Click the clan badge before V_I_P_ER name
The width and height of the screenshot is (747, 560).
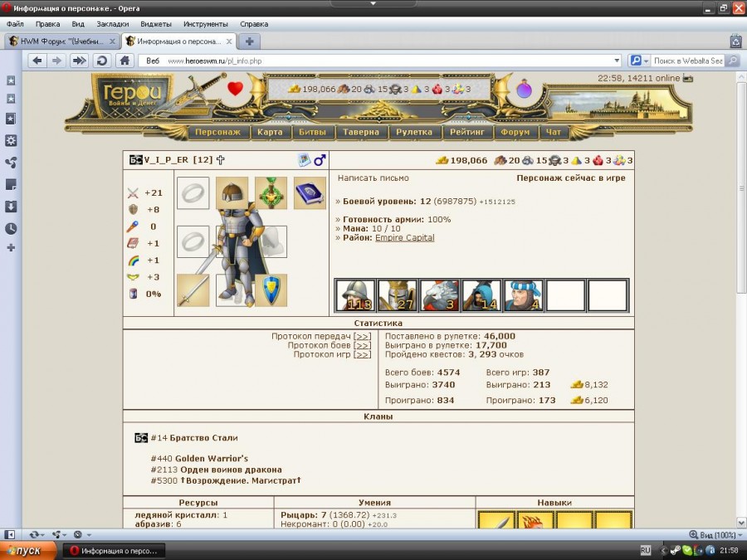[x=136, y=160]
